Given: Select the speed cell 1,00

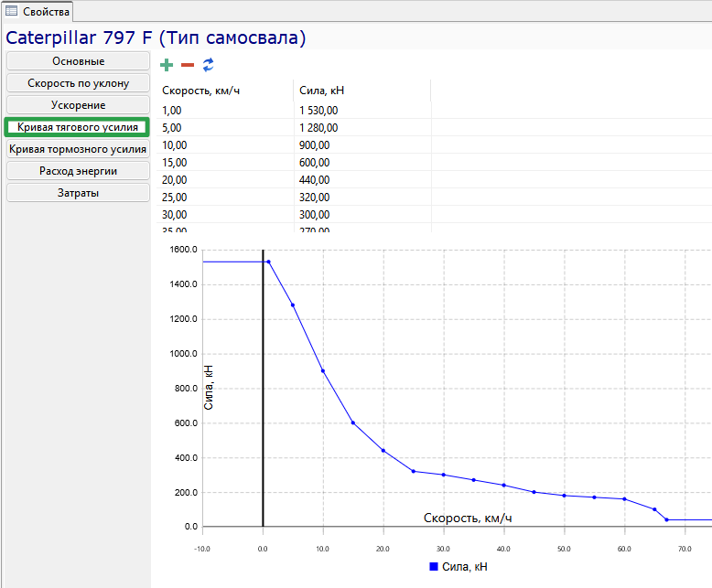Looking at the screenshot, I should pyautogui.click(x=225, y=111).
